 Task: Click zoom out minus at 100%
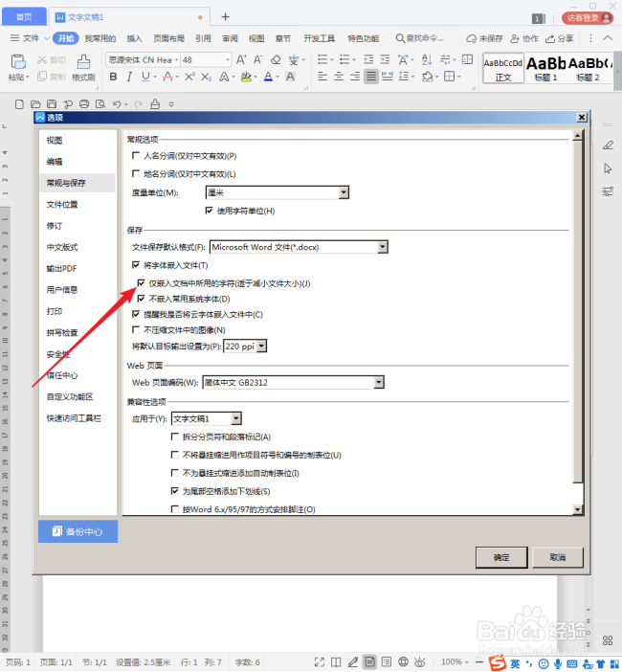pos(479,662)
